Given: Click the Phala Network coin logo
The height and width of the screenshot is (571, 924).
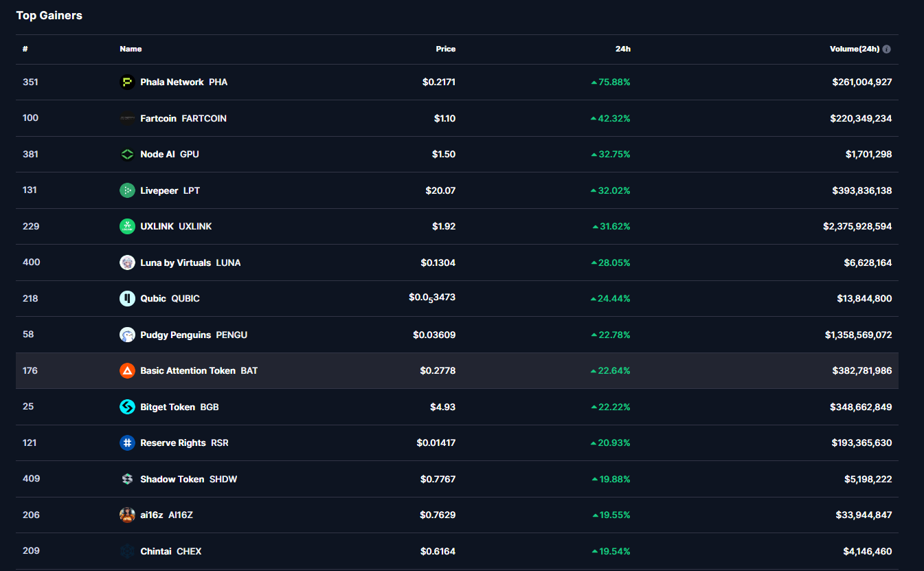Looking at the screenshot, I should (x=127, y=82).
